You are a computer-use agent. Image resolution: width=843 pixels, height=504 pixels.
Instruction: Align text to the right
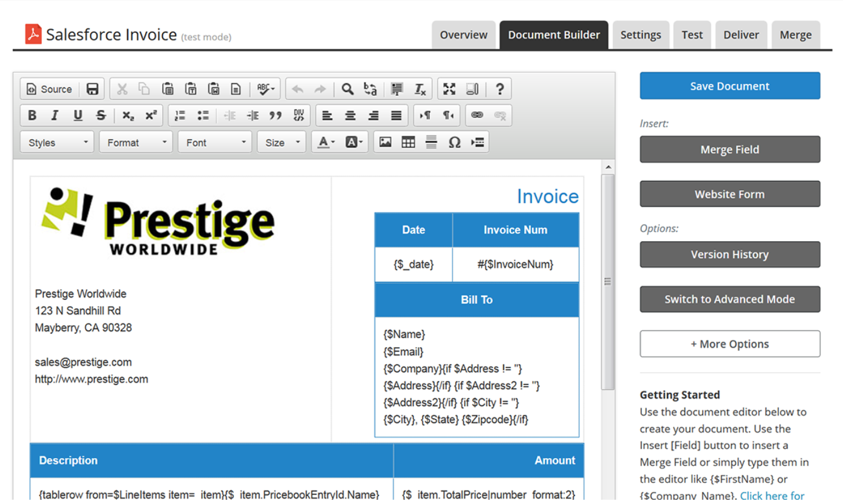[x=374, y=115]
